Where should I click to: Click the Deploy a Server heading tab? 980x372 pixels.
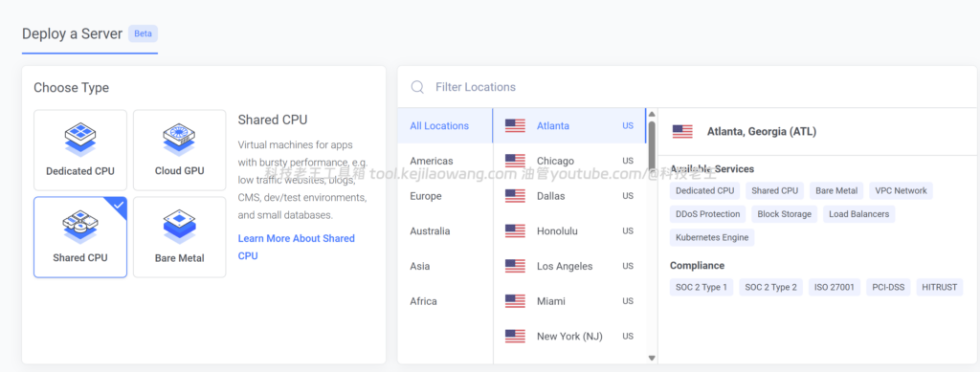[73, 33]
